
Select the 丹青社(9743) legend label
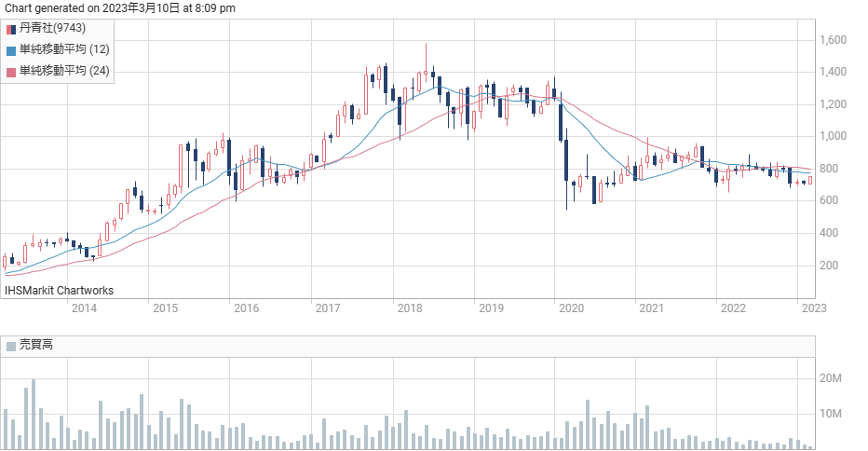coord(52,28)
